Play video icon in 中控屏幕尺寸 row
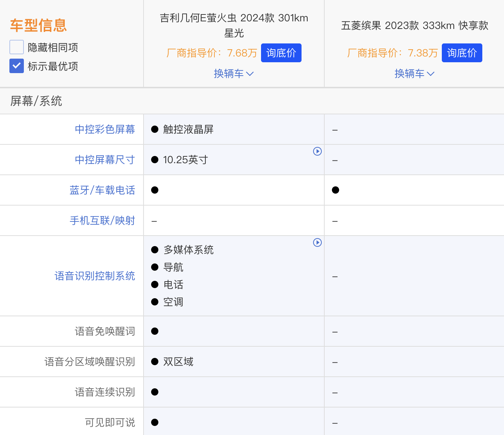Viewport: 504px width, 435px height. (317, 151)
